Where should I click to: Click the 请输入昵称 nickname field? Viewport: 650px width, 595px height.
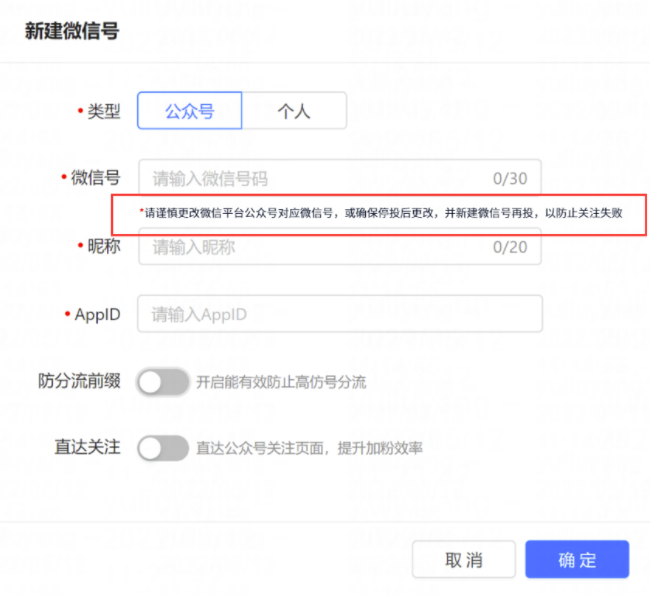340,247
